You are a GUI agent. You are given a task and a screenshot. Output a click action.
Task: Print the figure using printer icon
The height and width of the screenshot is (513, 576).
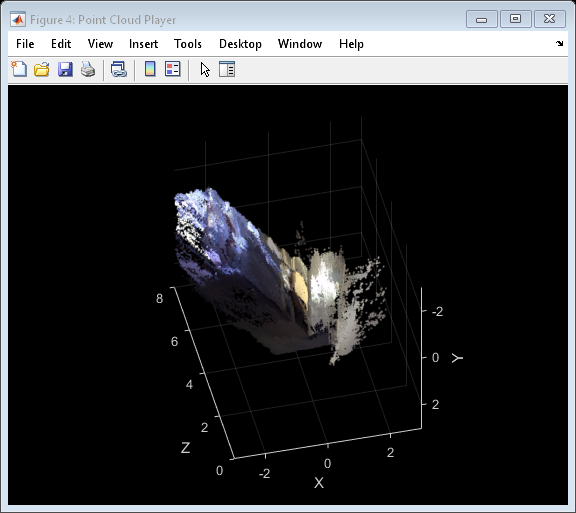(88, 69)
